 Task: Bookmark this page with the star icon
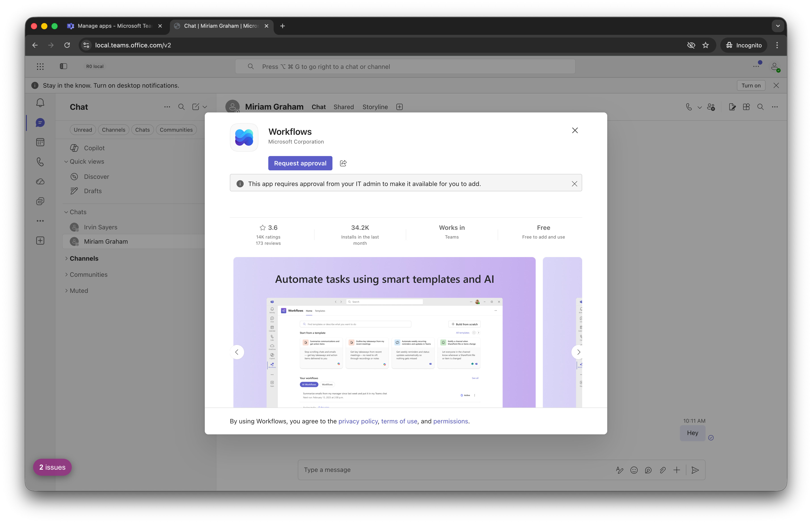[x=706, y=45]
